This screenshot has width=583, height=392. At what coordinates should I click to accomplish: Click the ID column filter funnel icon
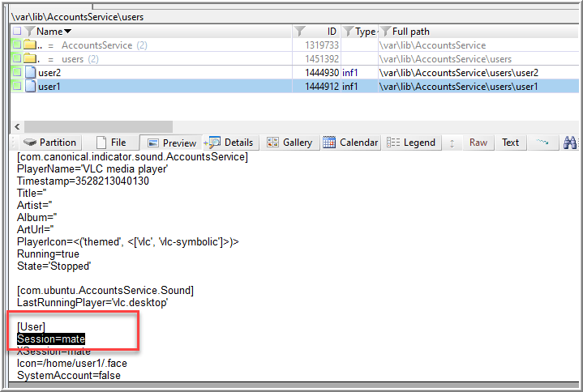(x=299, y=32)
